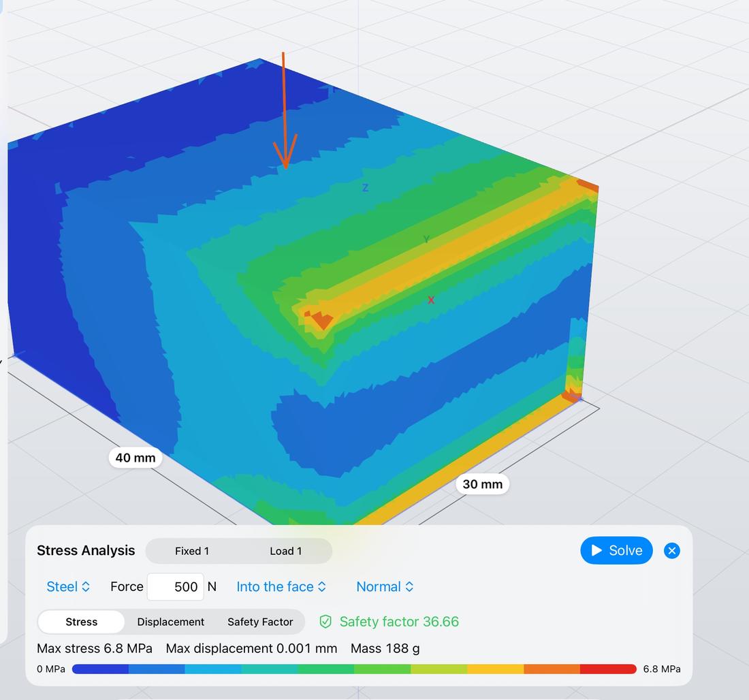This screenshot has height=700, width=749.
Task: Click the Safety factor 36.66 text
Action: click(x=399, y=622)
